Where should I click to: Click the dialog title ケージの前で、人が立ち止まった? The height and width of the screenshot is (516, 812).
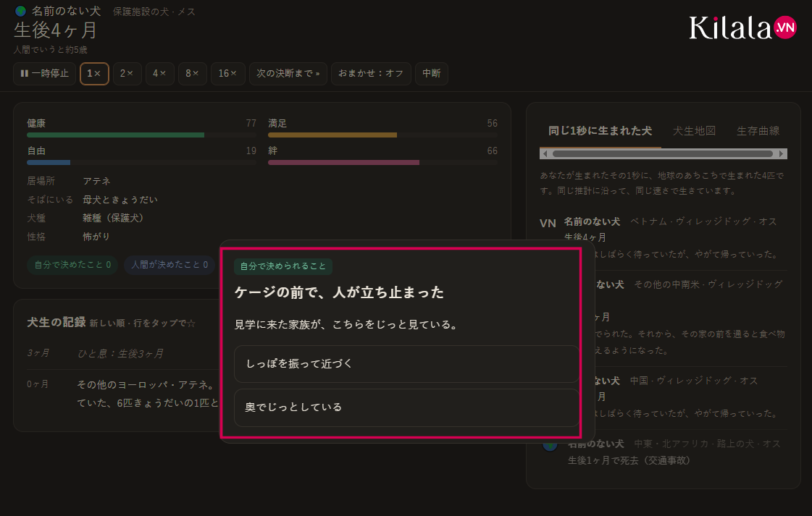(x=339, y=292)
